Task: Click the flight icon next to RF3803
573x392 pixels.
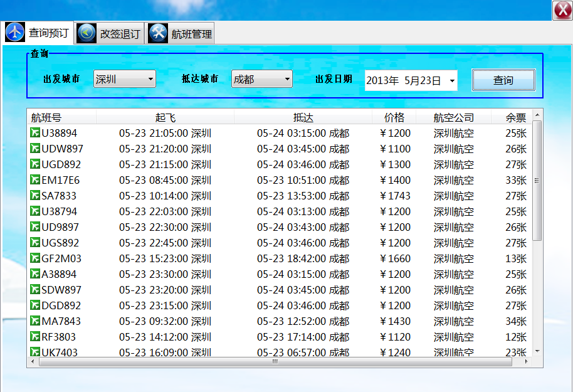Action: point(35,336)
